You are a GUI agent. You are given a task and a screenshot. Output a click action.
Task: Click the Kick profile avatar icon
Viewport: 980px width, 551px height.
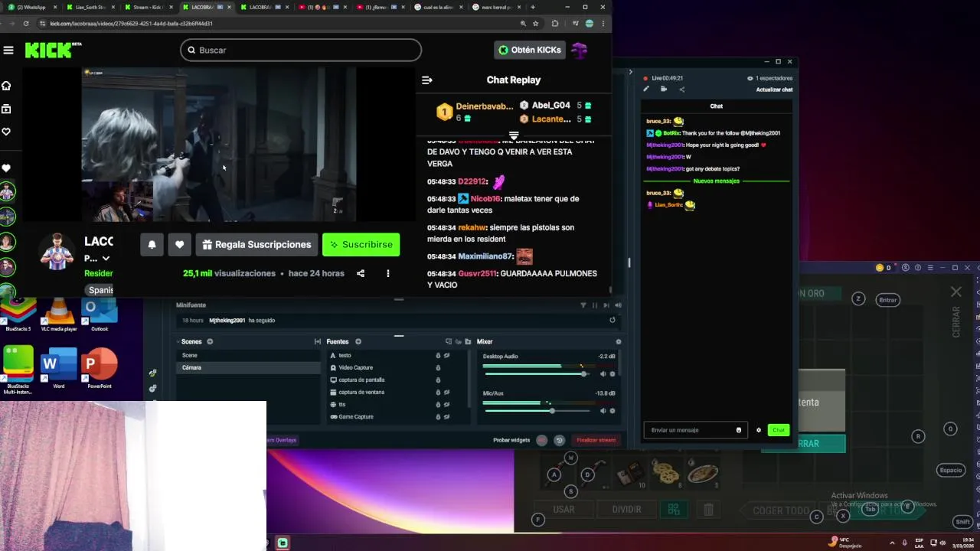[x=580, y=50]
